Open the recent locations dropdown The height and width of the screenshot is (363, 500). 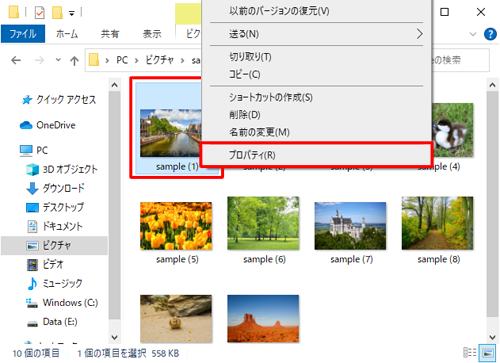pos(58,60)
